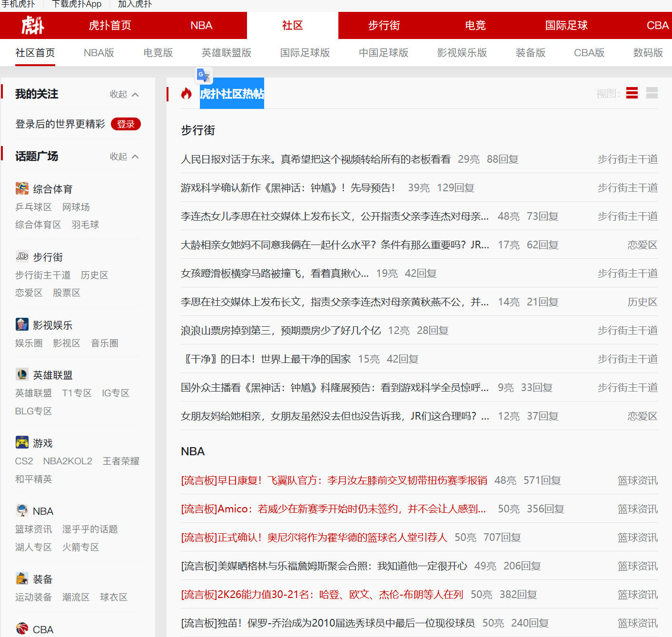Select the 综合体育 category icon in sidebar
This screenshot has width=672, height=637.
tap(21, 188)
